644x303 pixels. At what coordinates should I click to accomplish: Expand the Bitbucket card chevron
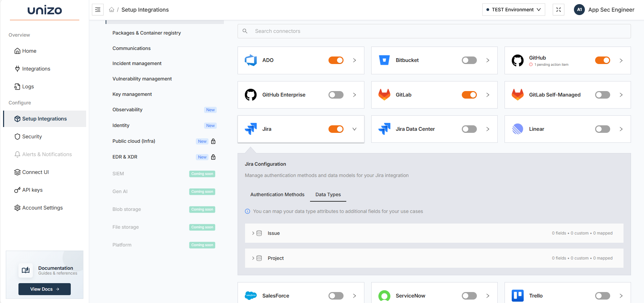(x=488, y=60)
